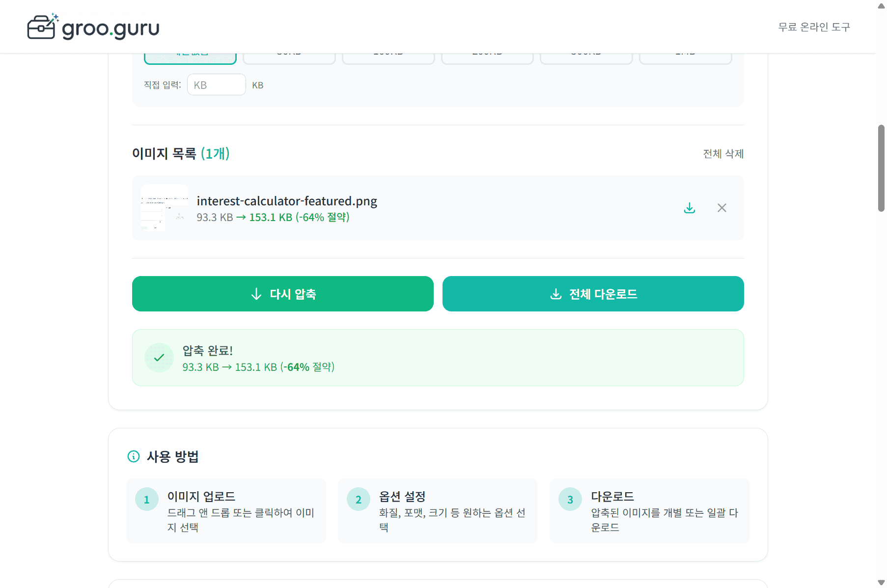Open the 무료 온라인 도구 menu
The width and height of the screenshot is (887, 588).
tap(813, 27)
